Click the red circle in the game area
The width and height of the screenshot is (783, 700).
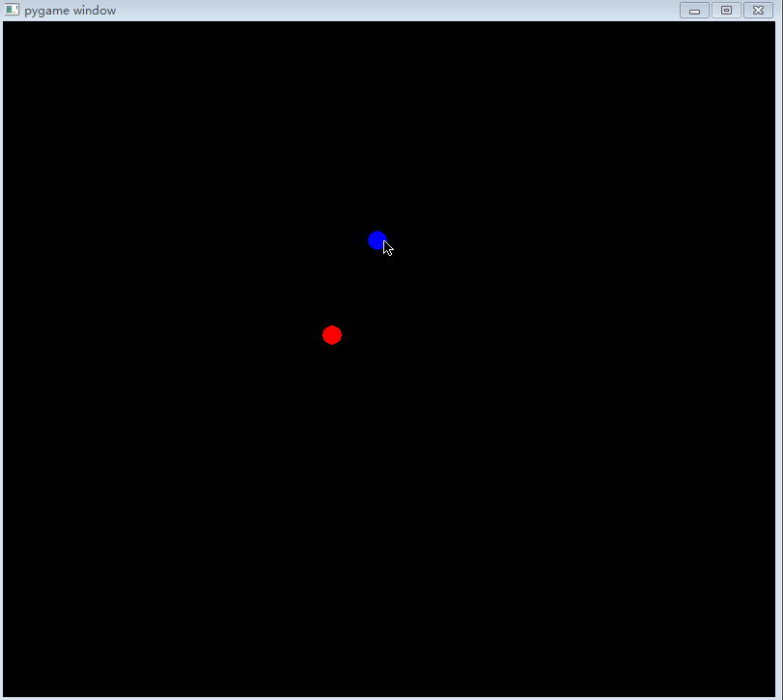[x=332, y=335]
